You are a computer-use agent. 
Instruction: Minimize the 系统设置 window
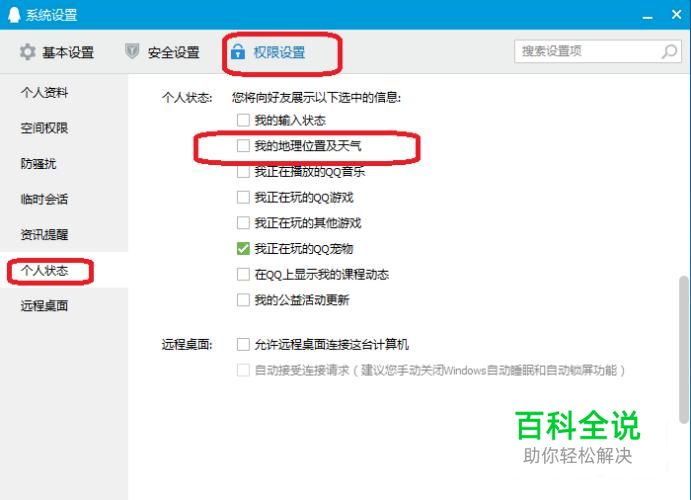(647, 17)
